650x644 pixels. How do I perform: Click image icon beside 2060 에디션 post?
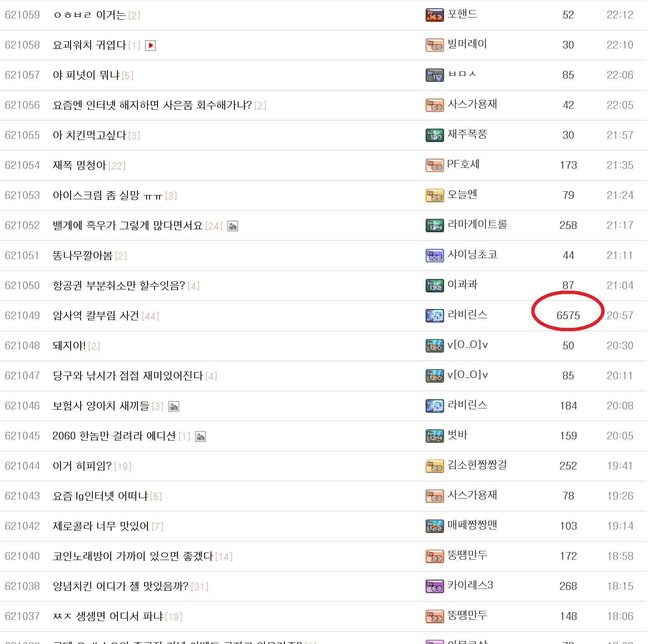tap(201, 436)
